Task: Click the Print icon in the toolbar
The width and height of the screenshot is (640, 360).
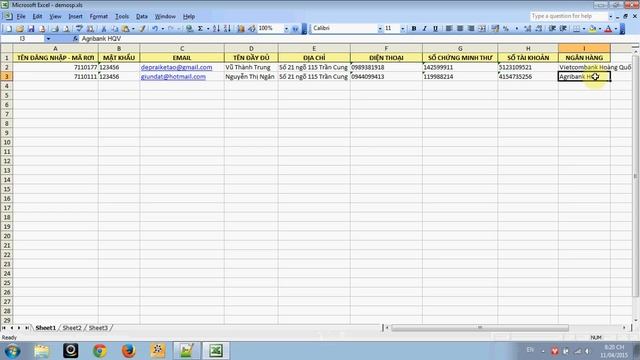Action: click(55, 29)
